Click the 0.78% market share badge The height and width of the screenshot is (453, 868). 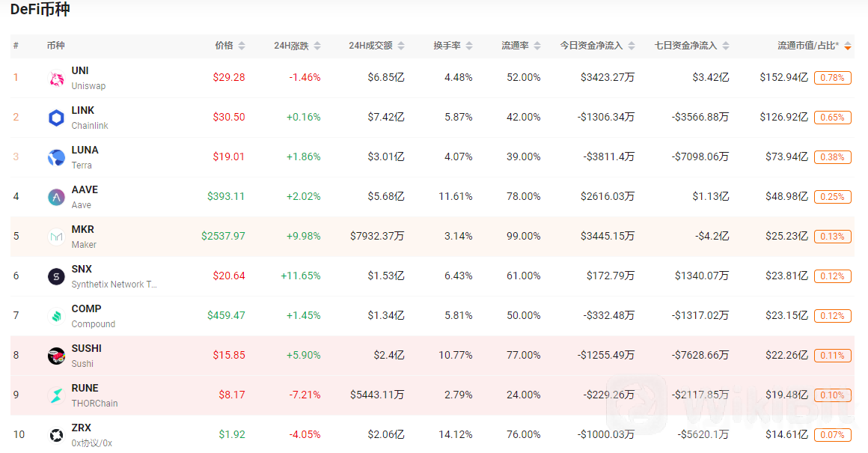pos(833,78)
